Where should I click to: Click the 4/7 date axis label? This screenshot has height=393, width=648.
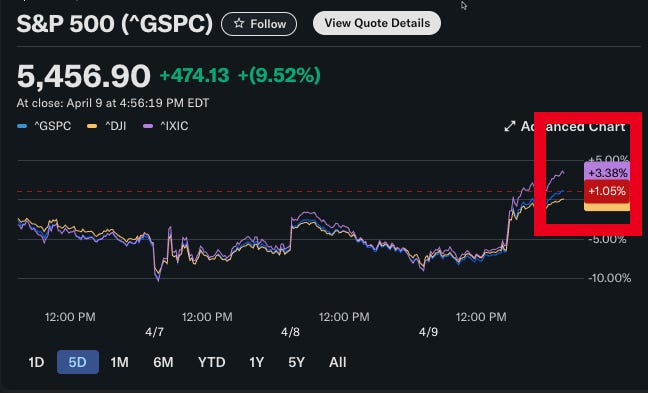tap(155, 332)
